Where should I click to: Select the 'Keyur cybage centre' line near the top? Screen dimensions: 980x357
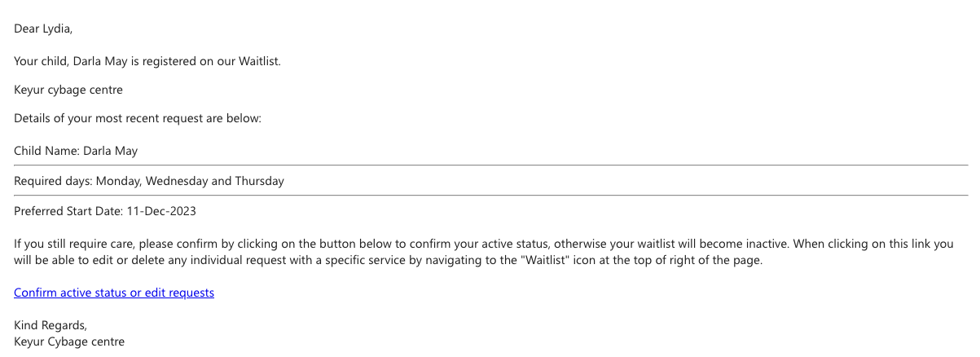coord(68,90)
